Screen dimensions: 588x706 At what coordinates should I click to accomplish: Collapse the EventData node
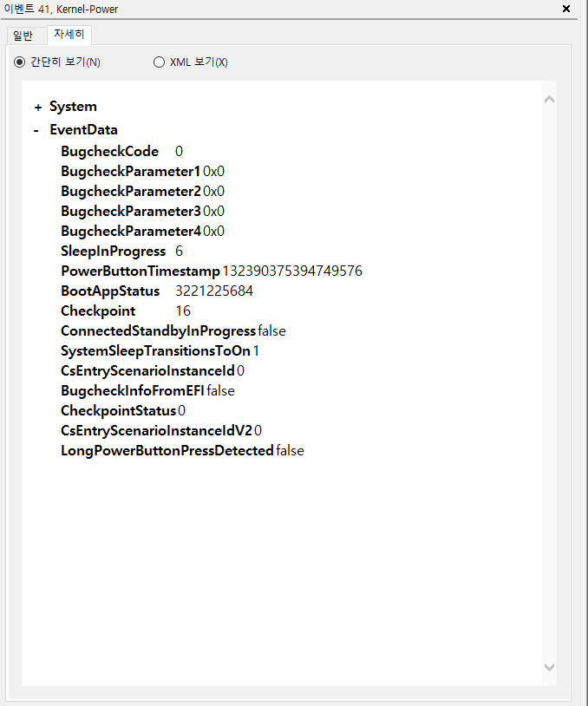click(x=36, y=130)
